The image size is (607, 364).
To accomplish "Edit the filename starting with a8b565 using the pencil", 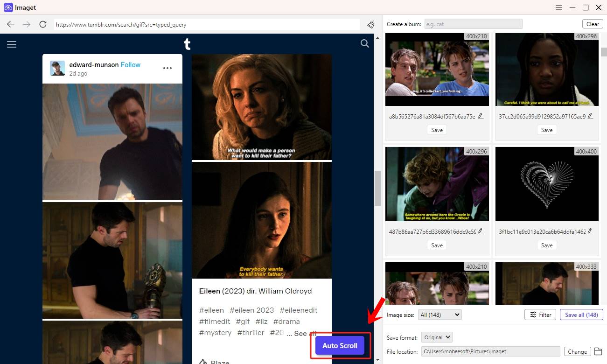I will pyautogui.click(x=481, y=115).
